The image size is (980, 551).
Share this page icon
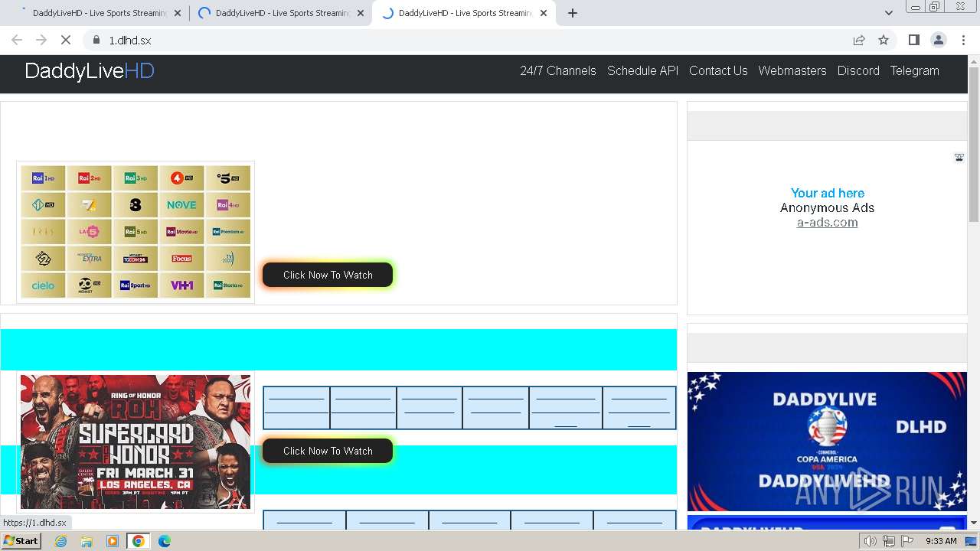[x=859, y=40]
